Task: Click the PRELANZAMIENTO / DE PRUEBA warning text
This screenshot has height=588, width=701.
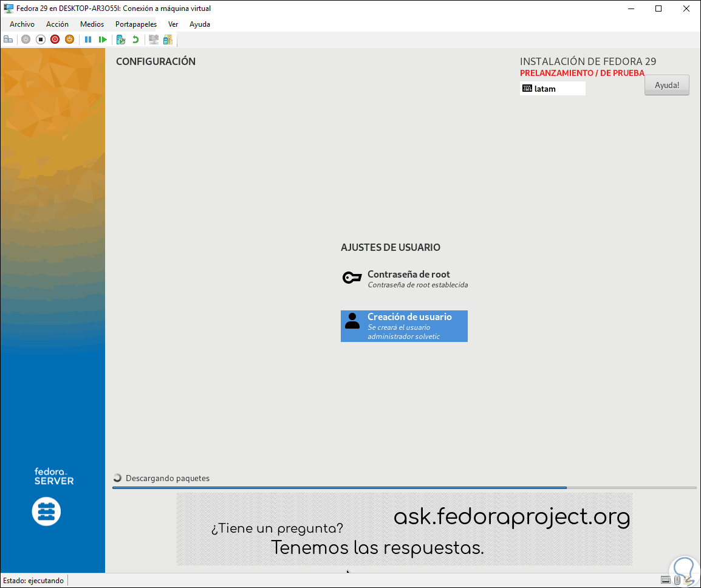Action: pos(582,73)
